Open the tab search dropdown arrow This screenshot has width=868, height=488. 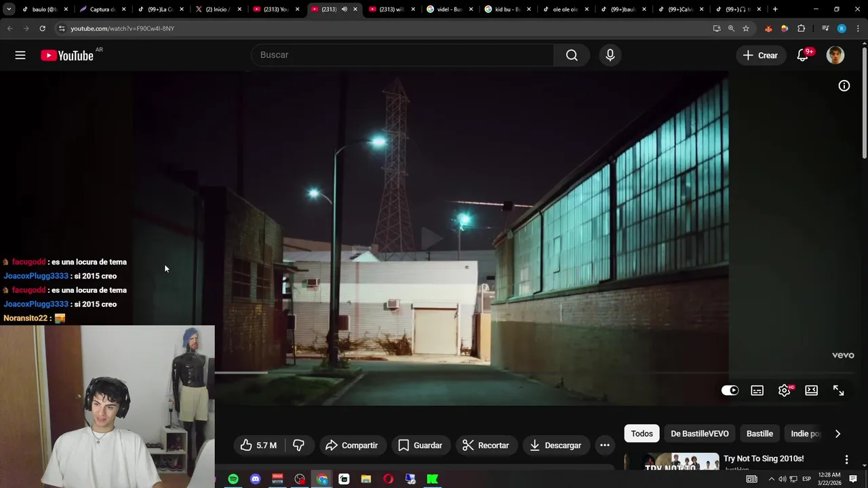(x=9, y=9)
